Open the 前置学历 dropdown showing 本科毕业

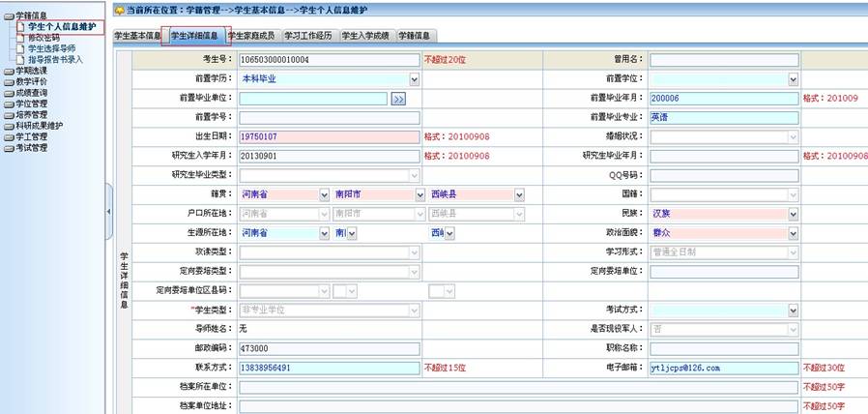pyautogui.click(x=329, y=79)
